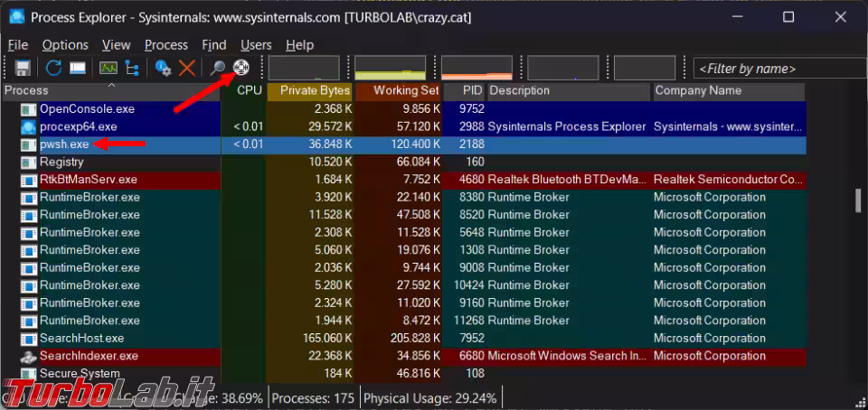The width and height of the screenshot is (868, 410).
Task: Sort by the Description column header
Action: click(569, 90)
